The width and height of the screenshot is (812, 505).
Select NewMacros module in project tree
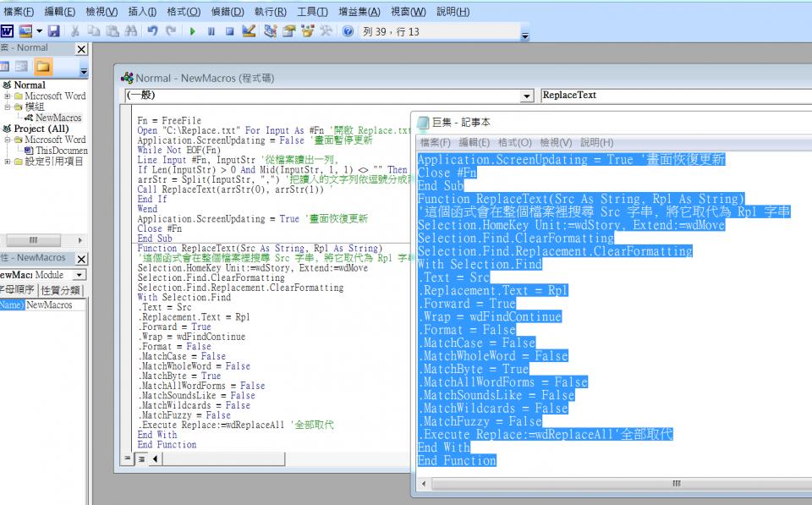point(58,118)
